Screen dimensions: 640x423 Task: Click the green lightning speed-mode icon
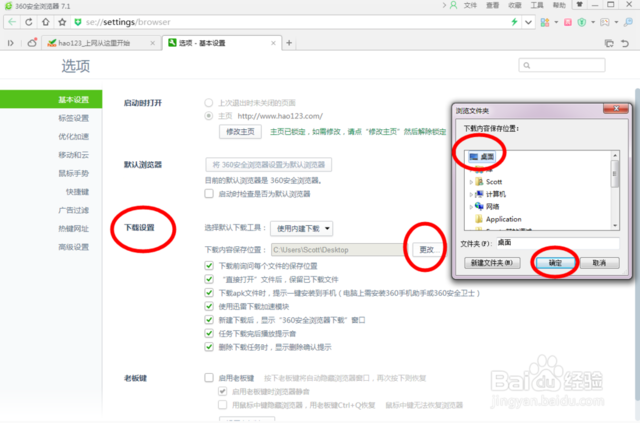pos(514,22)
